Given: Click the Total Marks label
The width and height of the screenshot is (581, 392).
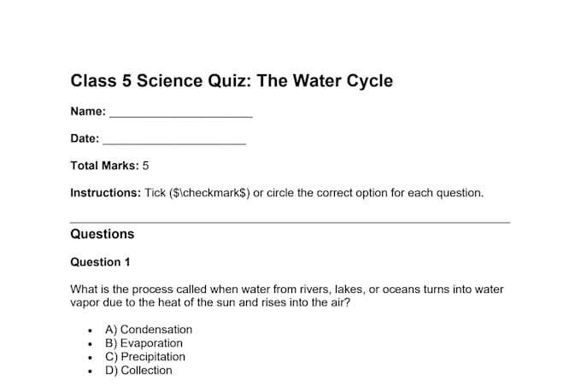Looking at the screenshot, I should [x=104, y=166].
